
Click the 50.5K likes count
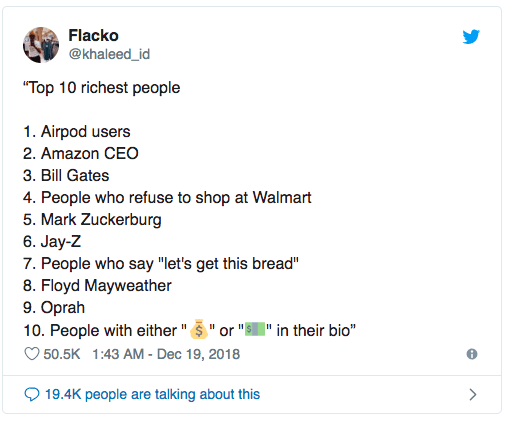[62, 354]
